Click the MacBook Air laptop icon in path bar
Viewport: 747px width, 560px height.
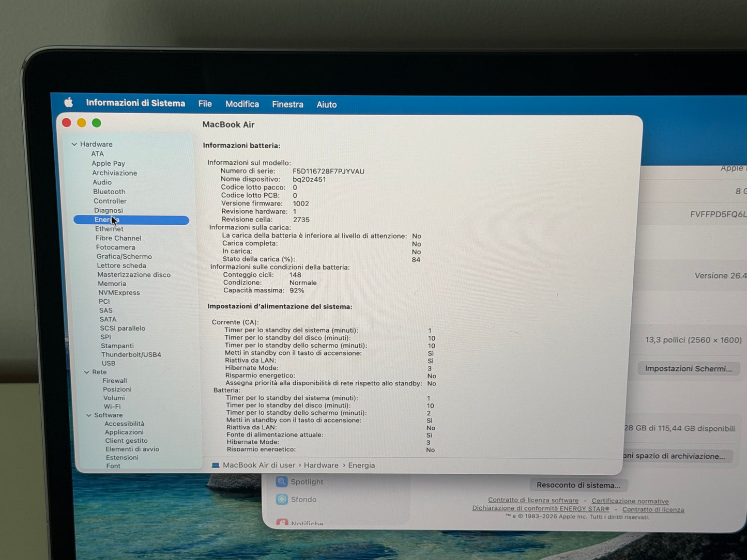[216, 465]
